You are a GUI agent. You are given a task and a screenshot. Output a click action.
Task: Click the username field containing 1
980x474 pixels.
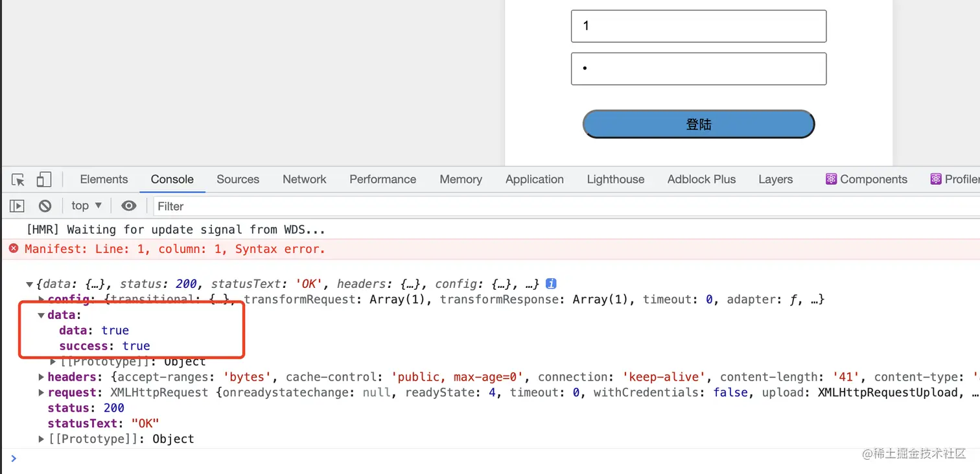(699, 26)
